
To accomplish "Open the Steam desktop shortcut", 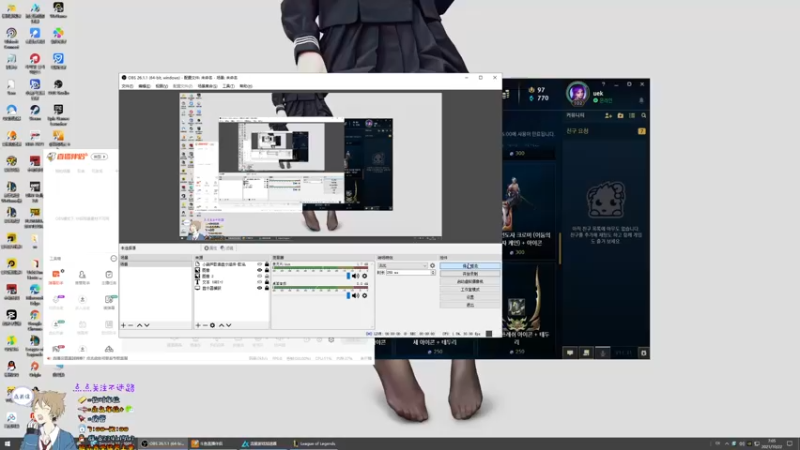I will tap(35, 112).
